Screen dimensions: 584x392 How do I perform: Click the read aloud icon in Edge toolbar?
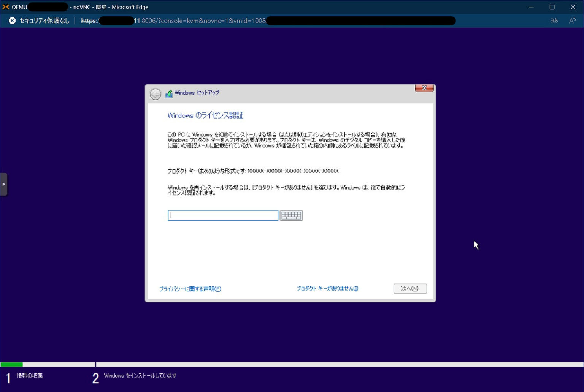tap(572, 21)
